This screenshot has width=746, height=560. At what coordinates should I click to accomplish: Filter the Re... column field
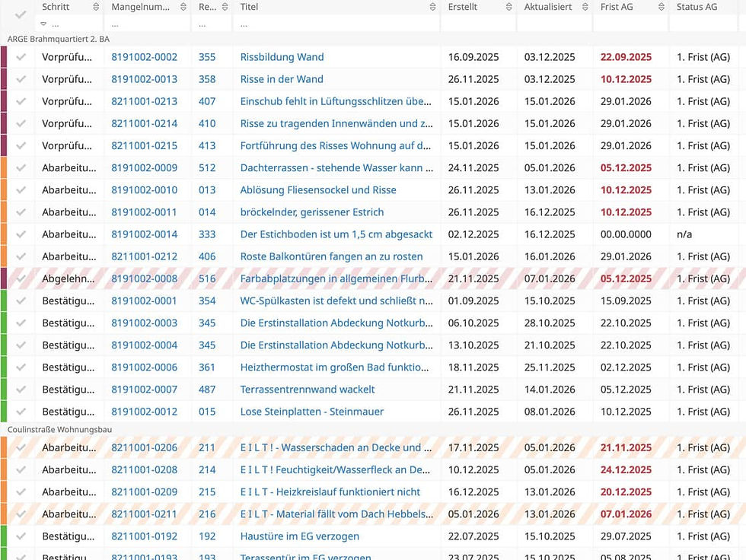click(212, 24)
